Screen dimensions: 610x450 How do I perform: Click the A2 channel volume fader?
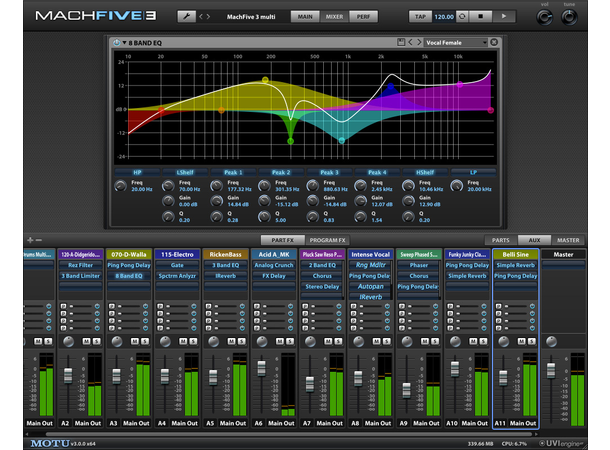[x=68, y=375]
